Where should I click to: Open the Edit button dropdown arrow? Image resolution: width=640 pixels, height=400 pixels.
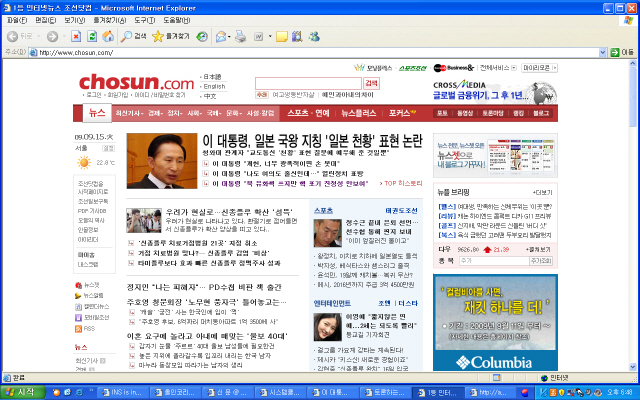tap(270, 37)
